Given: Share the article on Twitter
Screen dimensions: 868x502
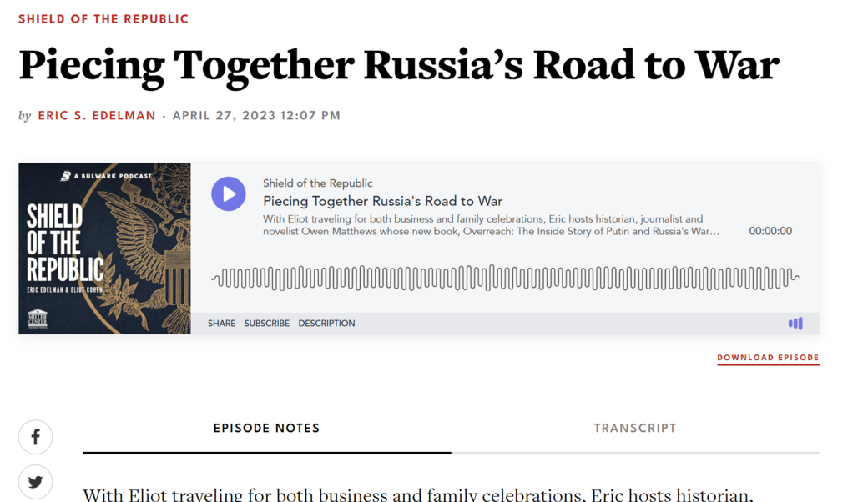Looking at the screenshot, I should (x=36, y=482).
